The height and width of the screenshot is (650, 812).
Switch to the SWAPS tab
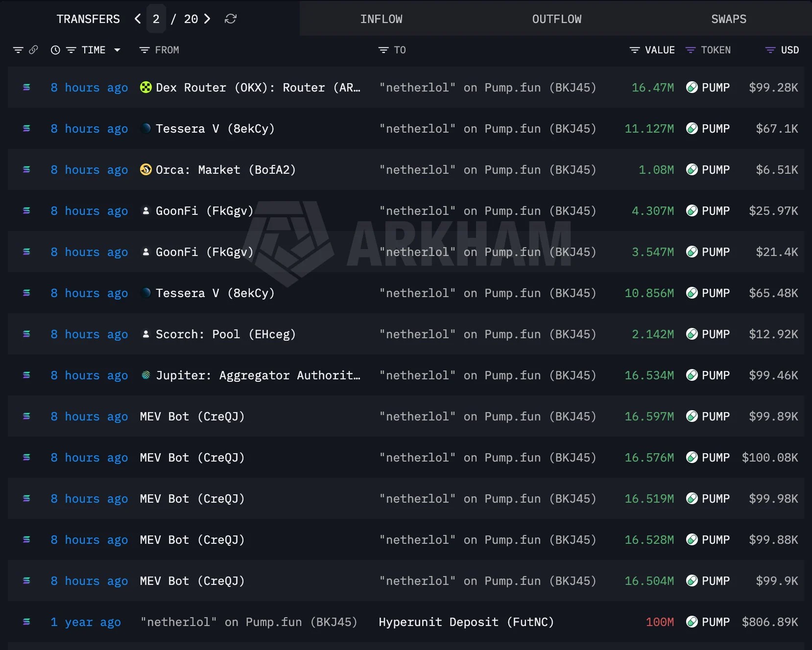(x=729, y=19)
